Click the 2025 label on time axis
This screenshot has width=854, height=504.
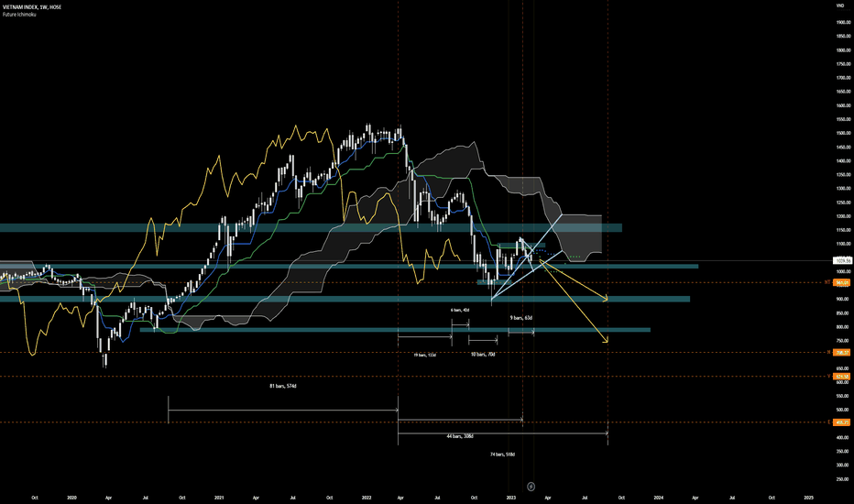(809, 498)
